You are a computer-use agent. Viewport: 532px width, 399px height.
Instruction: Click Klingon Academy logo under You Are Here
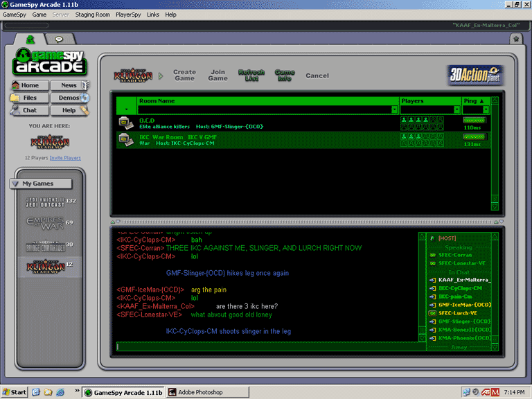click(x=50, y=142)
